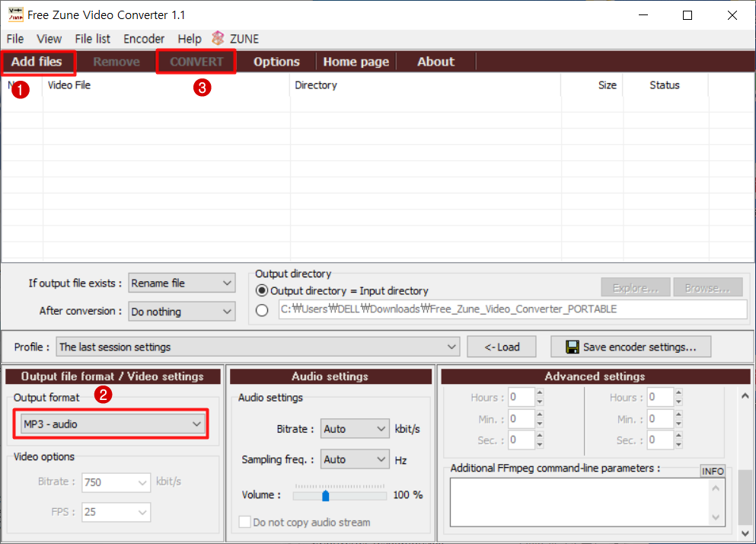756x544 pixels.
Task: Start conversion with CONVERT button
Action: (x=196, y=62)
